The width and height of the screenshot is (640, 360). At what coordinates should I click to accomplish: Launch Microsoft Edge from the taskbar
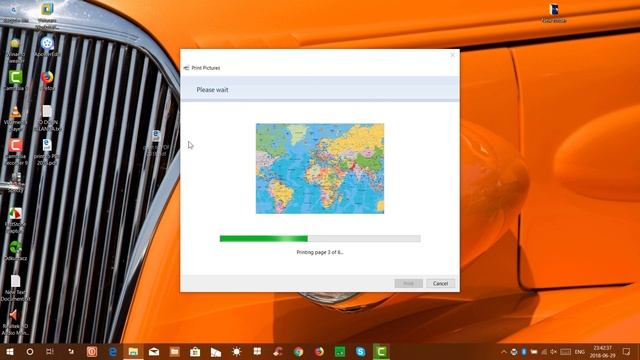coord(113,351)
